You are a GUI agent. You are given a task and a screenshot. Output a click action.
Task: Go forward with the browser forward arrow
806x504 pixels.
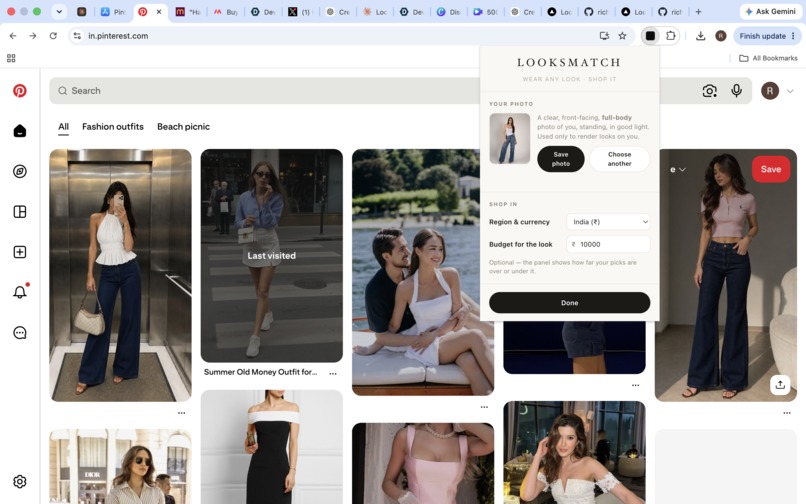[x=33, y=35]
